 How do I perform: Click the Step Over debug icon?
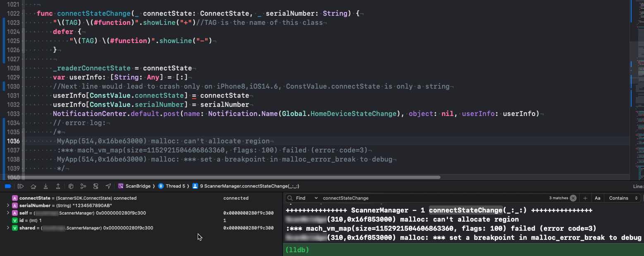[x=33, y=186]
